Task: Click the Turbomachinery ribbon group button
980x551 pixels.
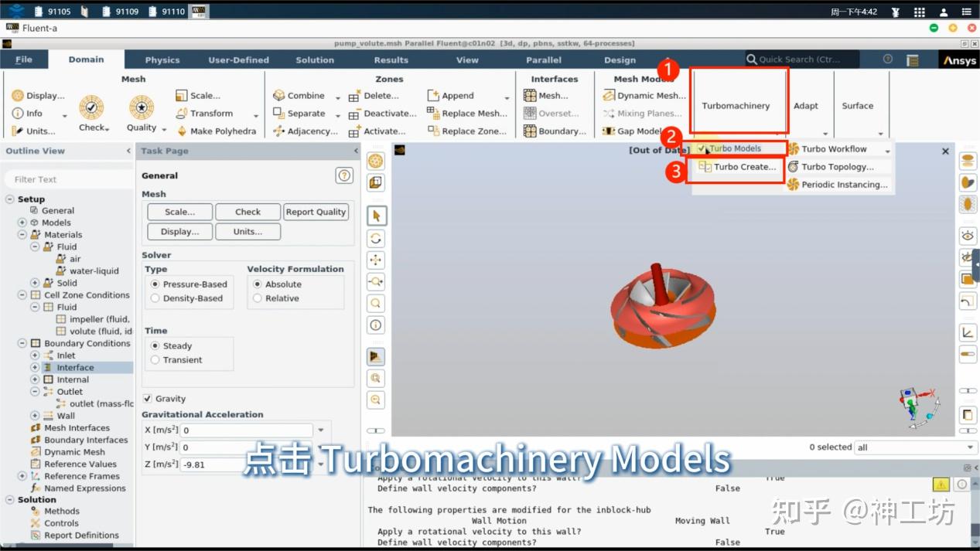Action: [x=736, y=106]
